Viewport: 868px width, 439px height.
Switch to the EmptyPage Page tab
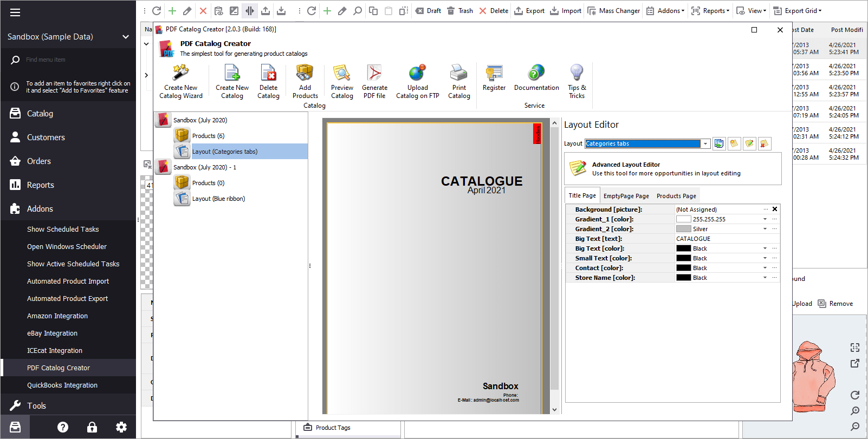coord(626,196)
